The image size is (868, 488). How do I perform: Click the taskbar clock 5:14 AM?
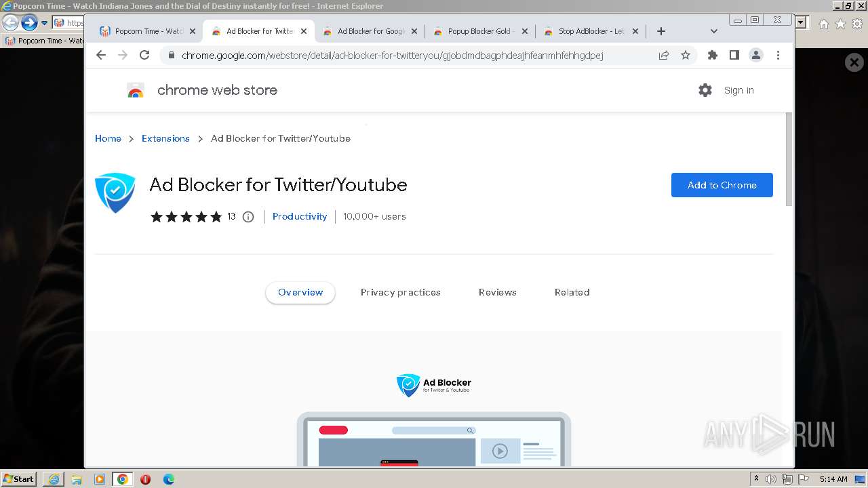833,479
